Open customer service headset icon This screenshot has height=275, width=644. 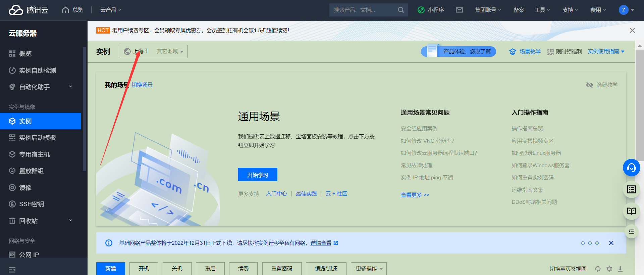[631, 168]
